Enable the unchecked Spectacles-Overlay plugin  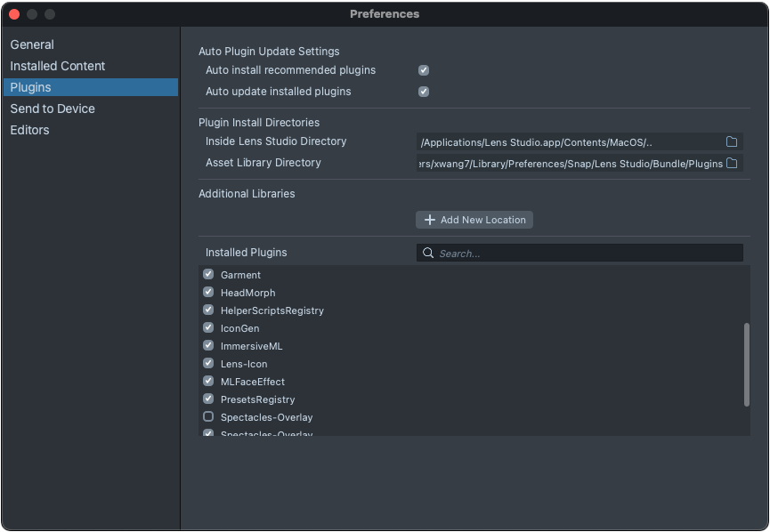(x=208, y=417)
